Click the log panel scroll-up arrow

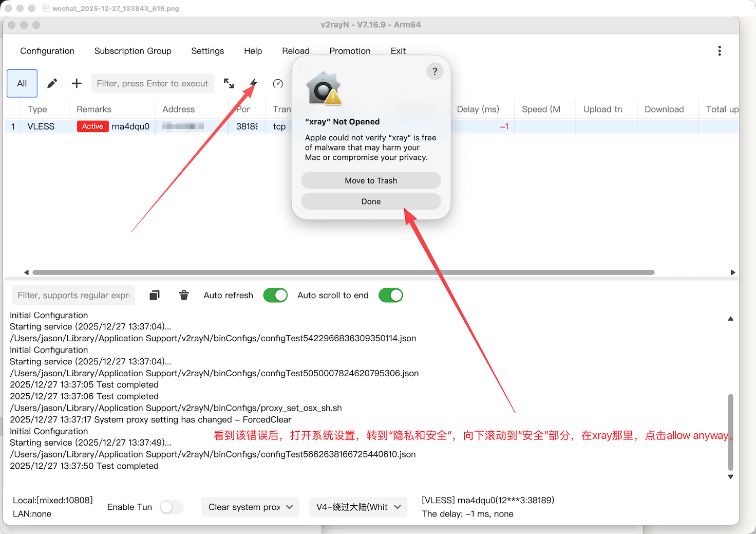tap(730, 319)
